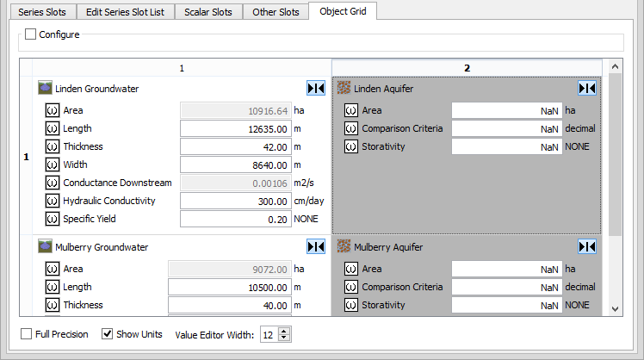The width and height of the screenshot is (644, 360).
Task: Click the Mulberry Groundwater object icon
Action: click(46, 246)
